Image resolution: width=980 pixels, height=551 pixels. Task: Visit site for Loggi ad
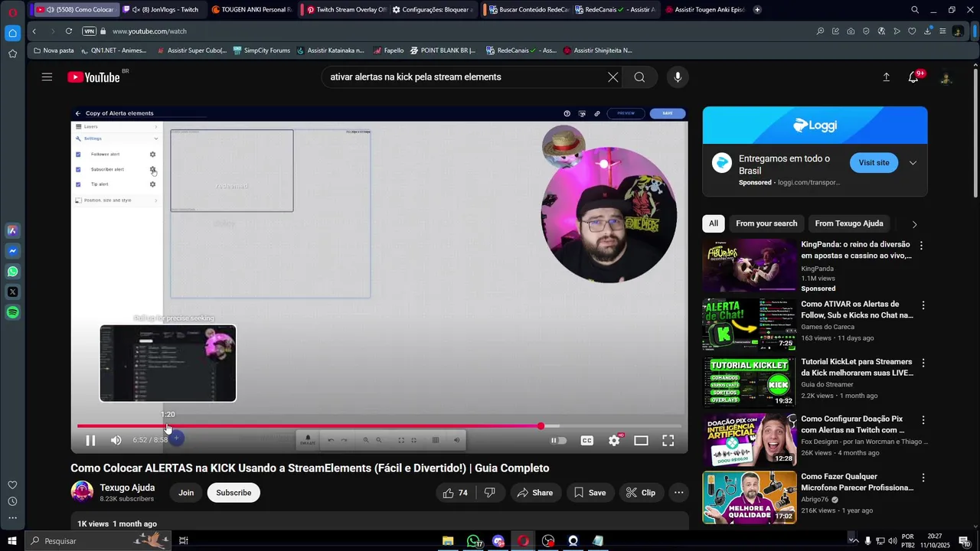pyautogui.click(x=874, y=162)
